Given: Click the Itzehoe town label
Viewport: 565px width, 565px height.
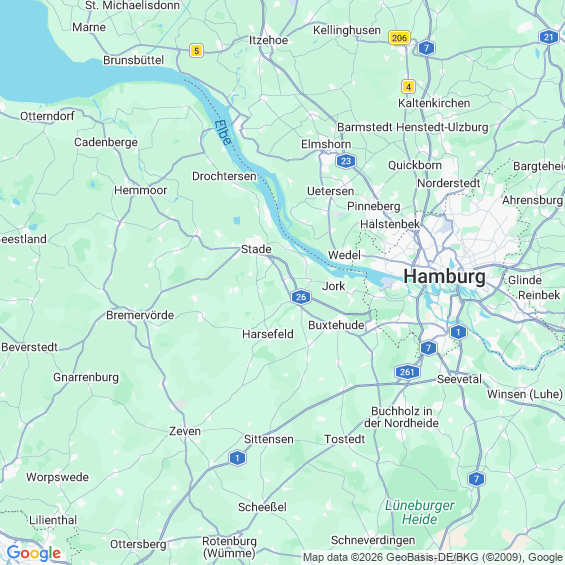Looking at the screenshot, I should 268,40.
